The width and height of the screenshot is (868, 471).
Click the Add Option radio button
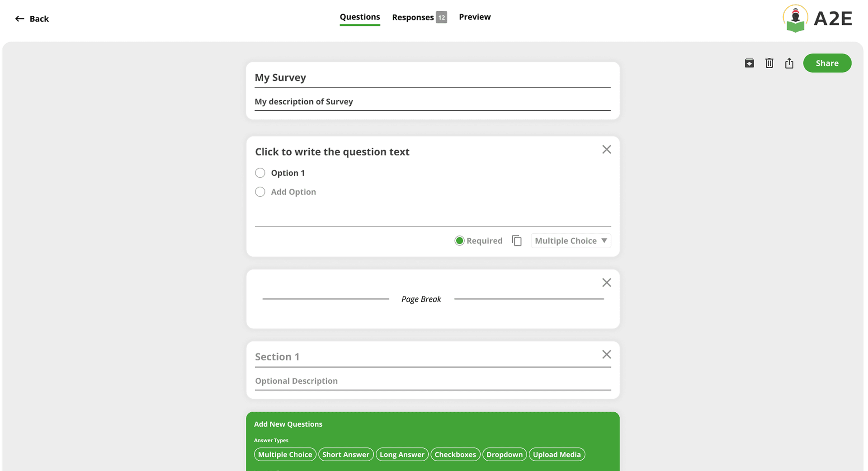pyautogui.click(x=260, y=192)
